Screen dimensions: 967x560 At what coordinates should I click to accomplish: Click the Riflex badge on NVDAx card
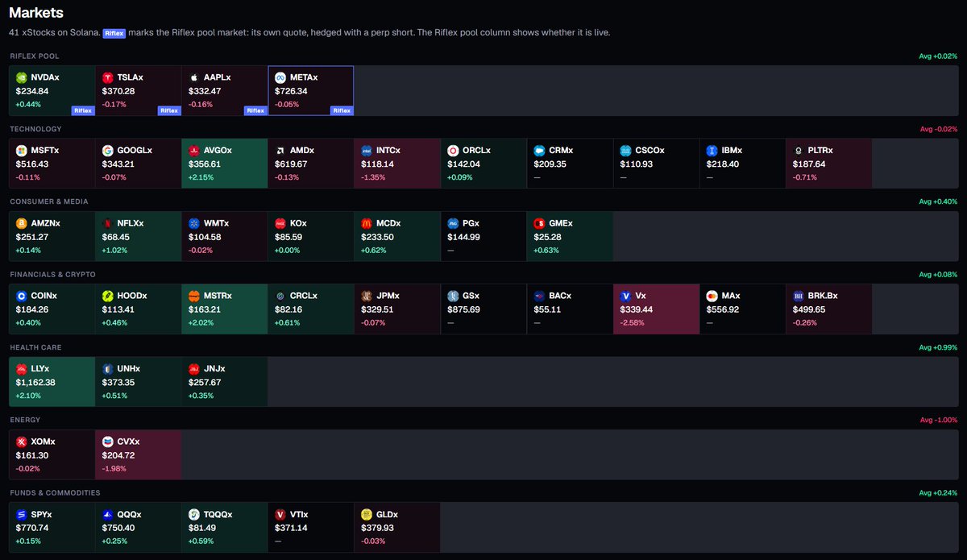(x=83, y=110)
